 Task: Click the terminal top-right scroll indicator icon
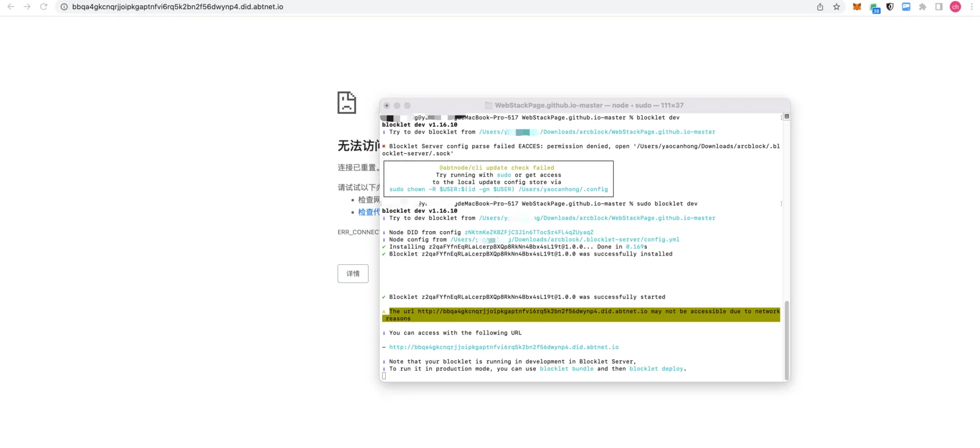(787, 116)
